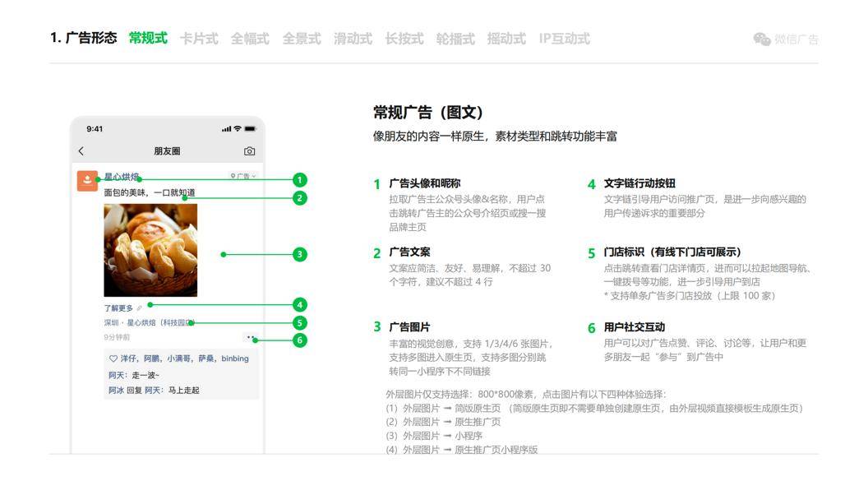The width and height of the screenshot is (868, 495).
Task: Select the 常规式 tab
Action: click(x=148, y=38)
